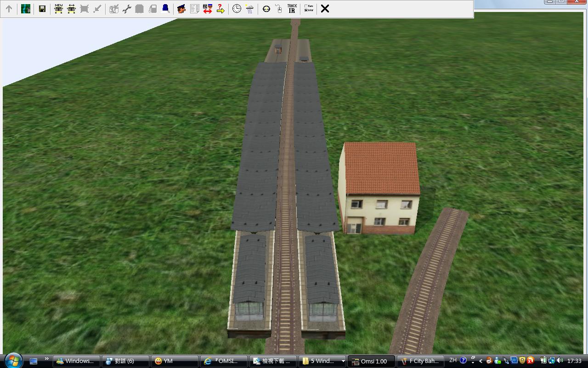This screenshot has width=588, height=368.
Task: Click the ZH language indicator
Action: pos(453,360)
